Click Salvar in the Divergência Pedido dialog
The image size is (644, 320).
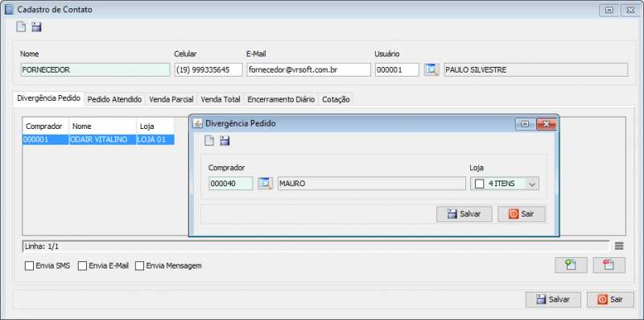pos(464,214)
